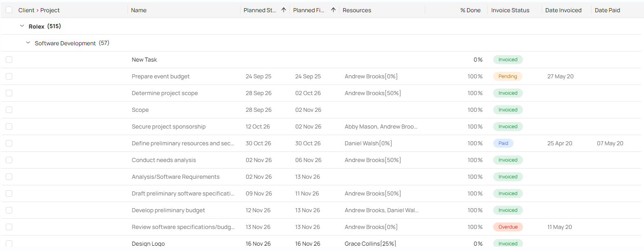Viewport: 644px width, 251px height.
Task: Click the Planned Finish sort arrow icon
Action: [x=333, y=10]
